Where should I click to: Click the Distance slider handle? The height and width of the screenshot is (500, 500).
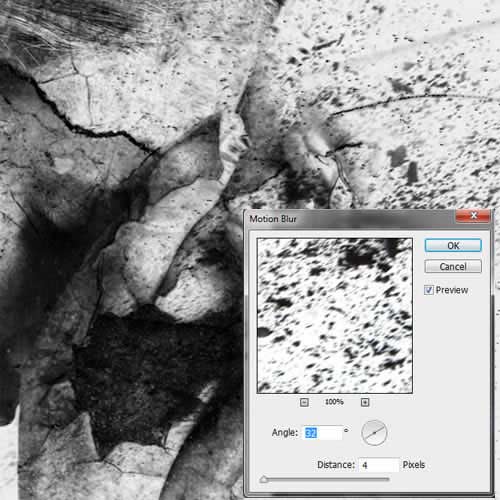(263, 479)
